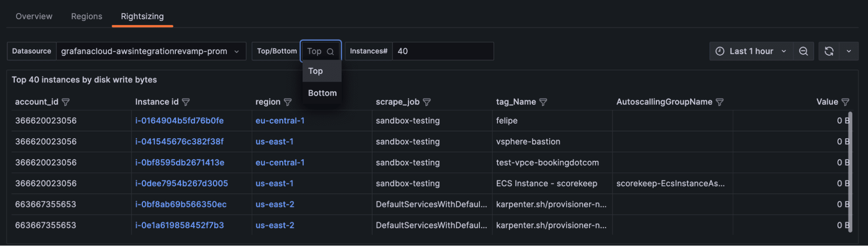Open instance i-0164904b5fd76b0fe link
This screenshot has height=246, width=868.
click(179, 121)
